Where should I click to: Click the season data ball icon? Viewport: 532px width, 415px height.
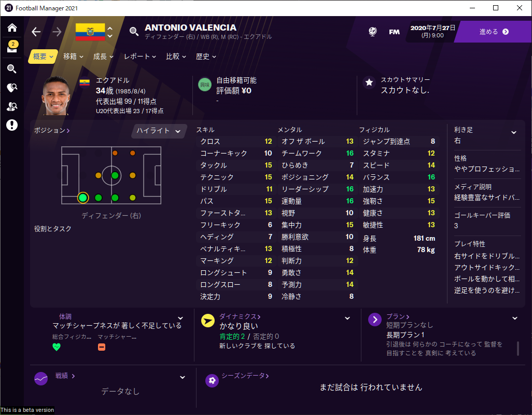coord(212,380)
